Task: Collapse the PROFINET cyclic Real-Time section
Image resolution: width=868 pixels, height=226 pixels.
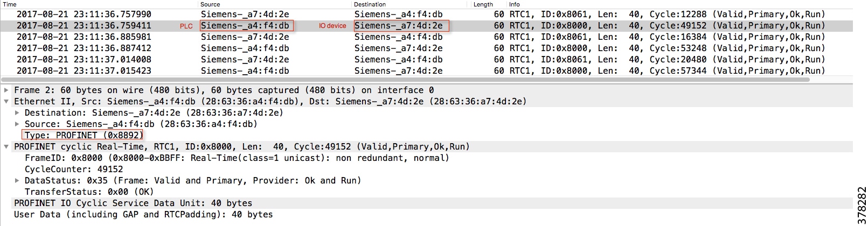Action: pyautogui.click(x=6, y=146)
